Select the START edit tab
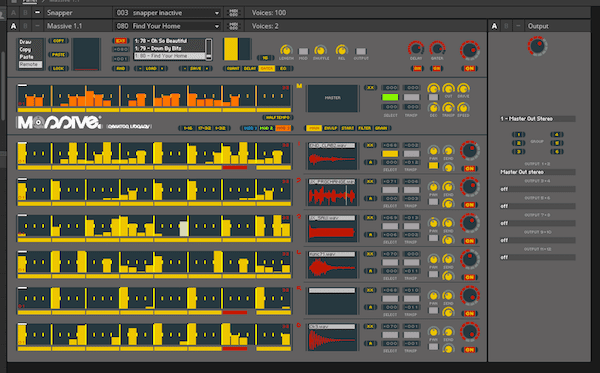Screen dimensions: 600x373 347,128
